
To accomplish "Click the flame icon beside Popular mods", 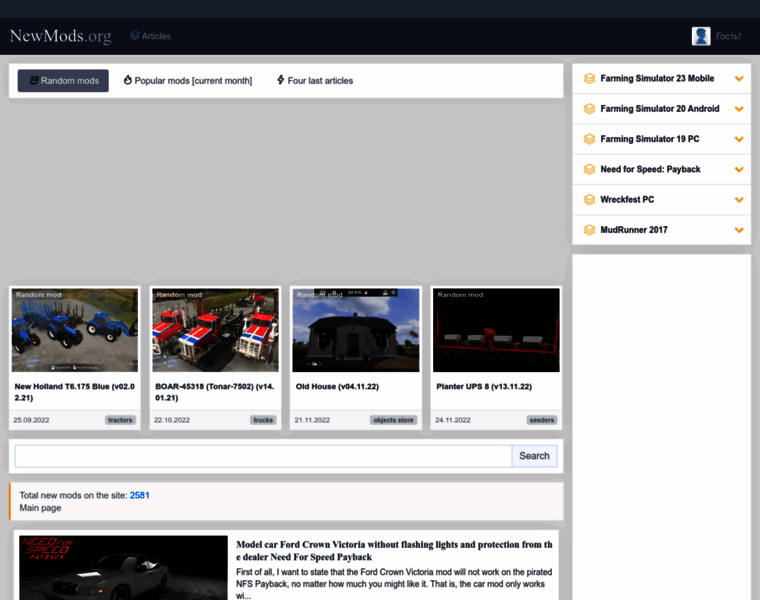I will point(128,80).
